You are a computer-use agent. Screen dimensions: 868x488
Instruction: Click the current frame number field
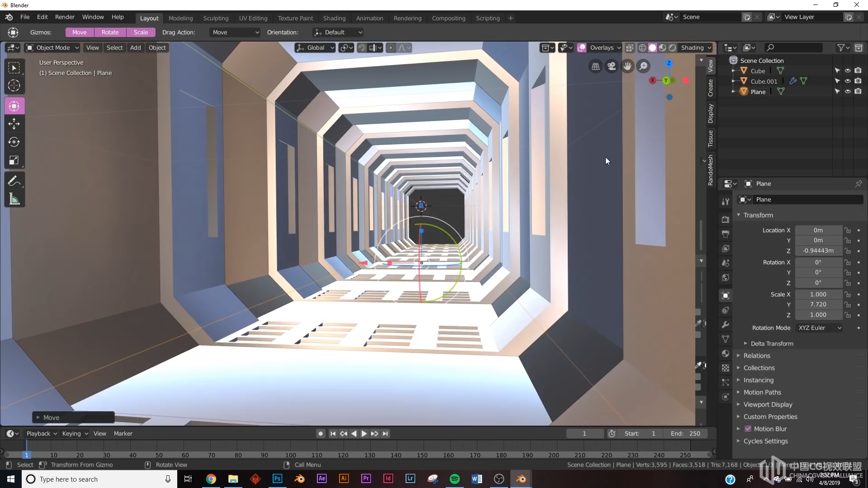tap(584, 433)
